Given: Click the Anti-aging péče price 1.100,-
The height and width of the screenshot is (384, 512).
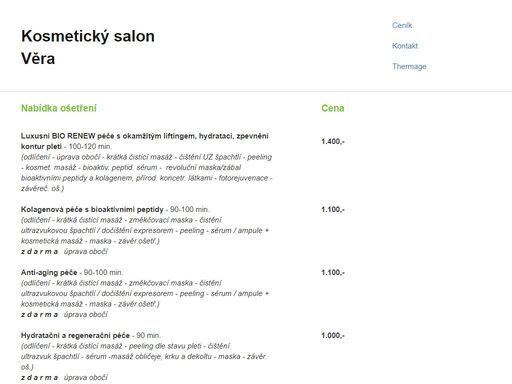Looking at the screenshot, I should click(x=333, y=272).
